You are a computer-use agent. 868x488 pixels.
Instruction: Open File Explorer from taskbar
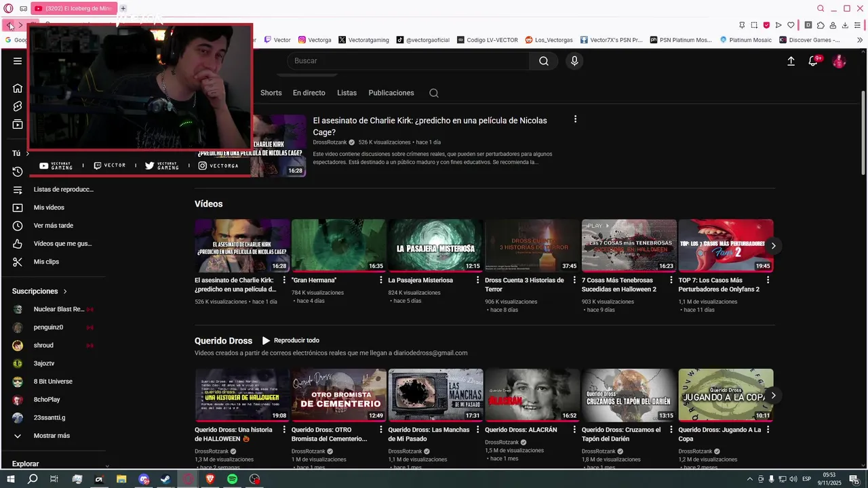121,479
